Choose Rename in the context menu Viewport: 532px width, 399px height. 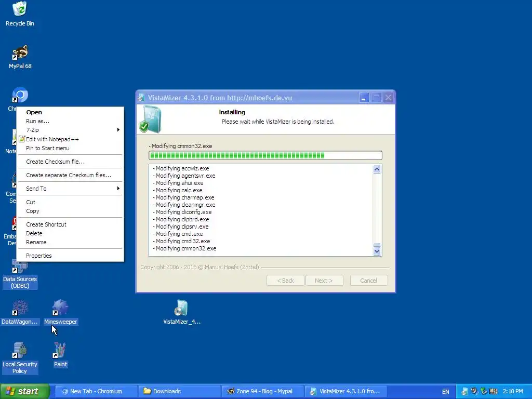70,242
